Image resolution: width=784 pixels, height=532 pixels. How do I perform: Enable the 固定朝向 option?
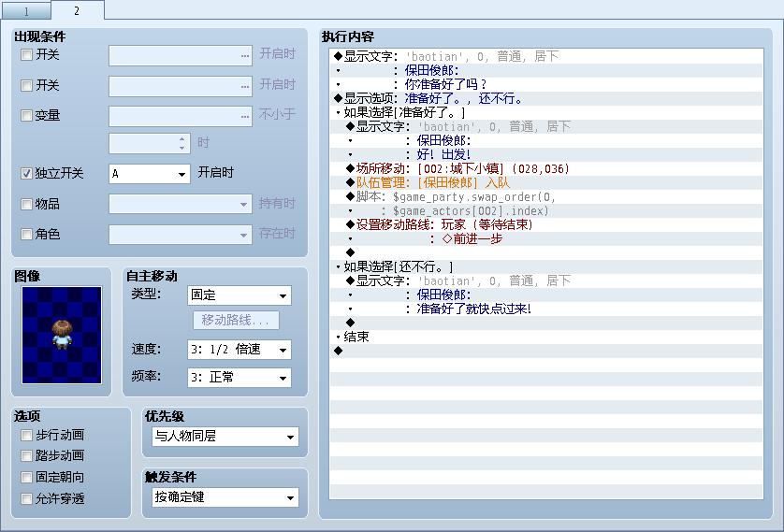tap(26, 477)
